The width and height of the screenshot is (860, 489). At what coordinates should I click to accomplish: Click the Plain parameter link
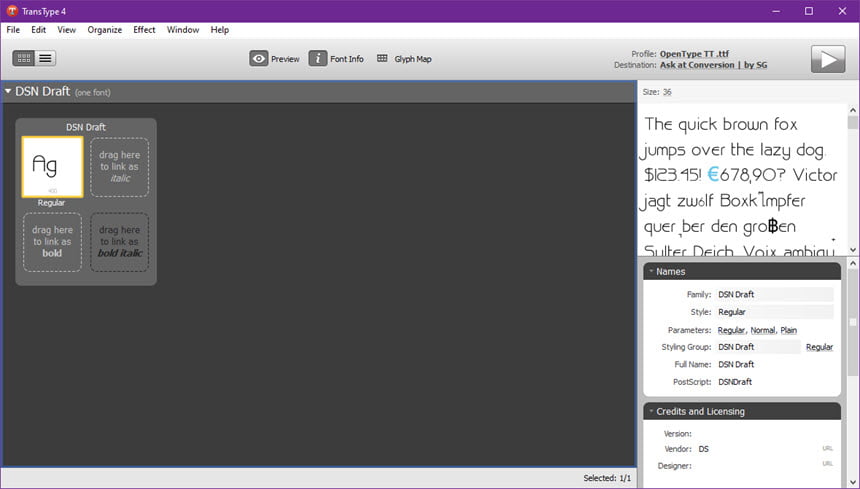(x=788, y=330)
